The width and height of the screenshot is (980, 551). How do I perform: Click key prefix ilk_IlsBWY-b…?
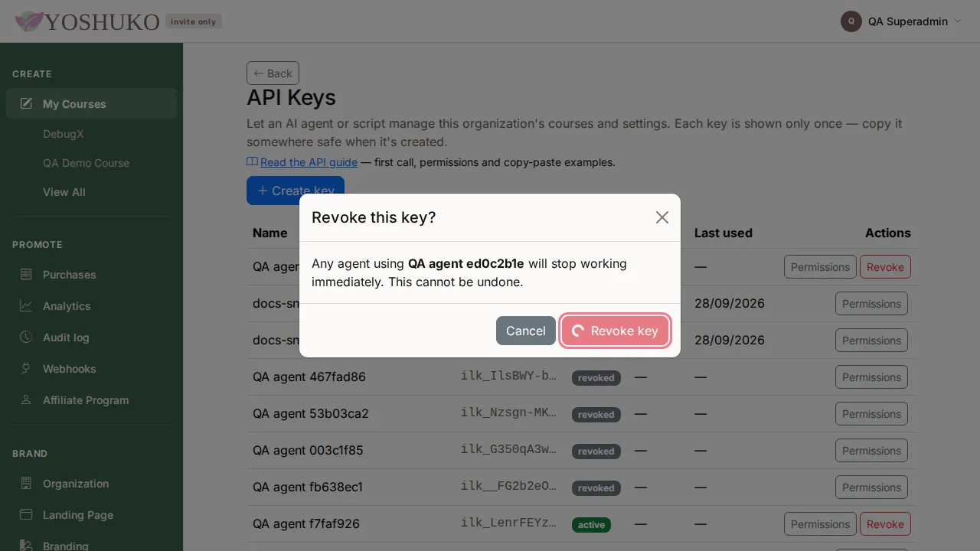click(509, 376)
